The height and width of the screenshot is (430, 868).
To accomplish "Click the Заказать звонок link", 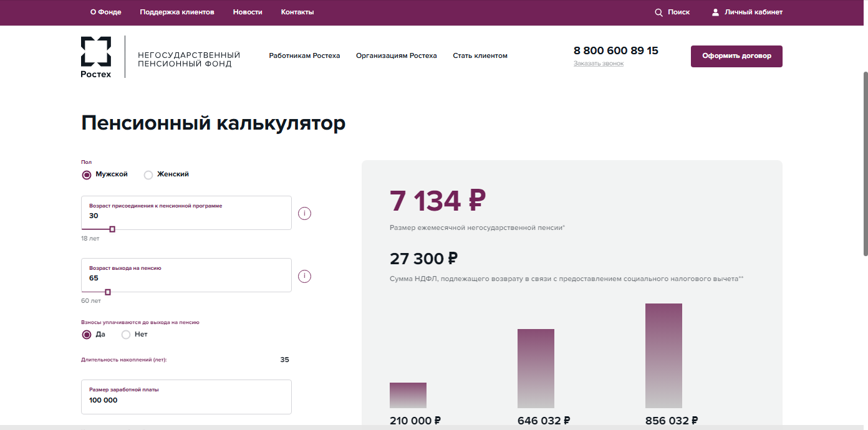I will 598,63.
